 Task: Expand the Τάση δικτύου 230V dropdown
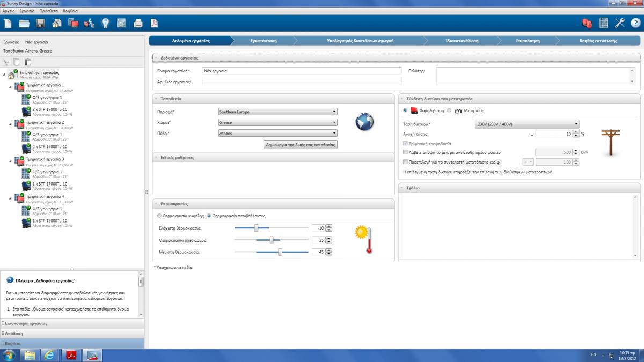527,124
